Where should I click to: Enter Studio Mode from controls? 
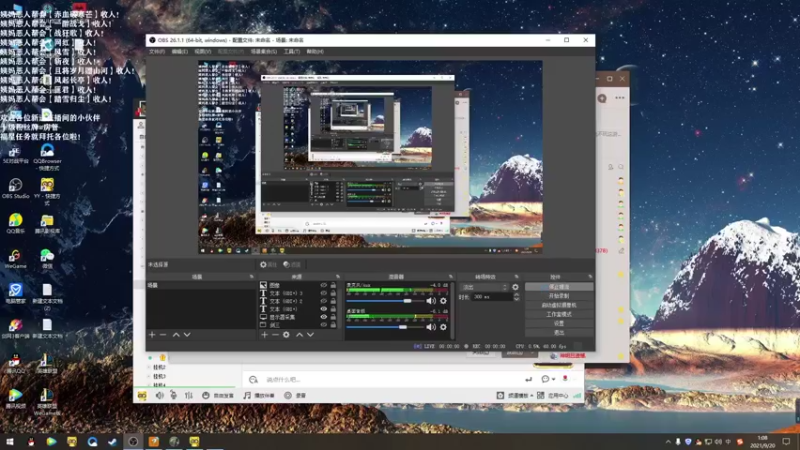(x=559, y=314)
